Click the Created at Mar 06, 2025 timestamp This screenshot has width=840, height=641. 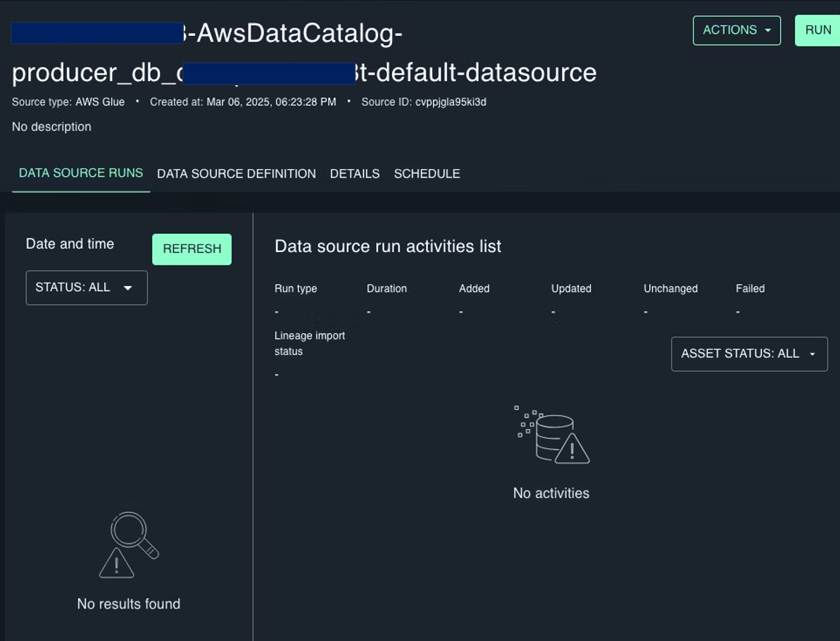(243, 102)
